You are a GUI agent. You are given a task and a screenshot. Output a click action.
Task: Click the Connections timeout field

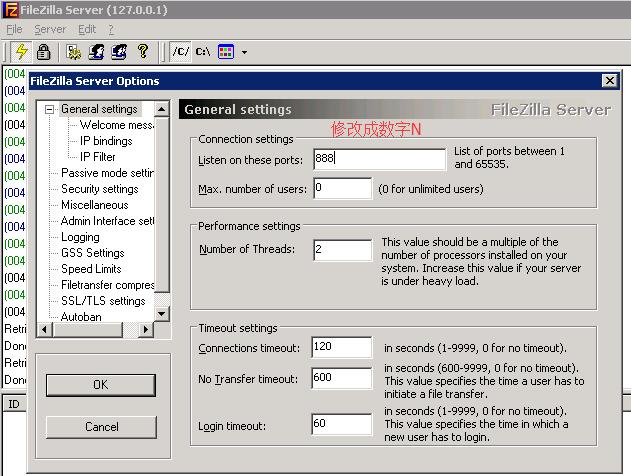(342, 347)
